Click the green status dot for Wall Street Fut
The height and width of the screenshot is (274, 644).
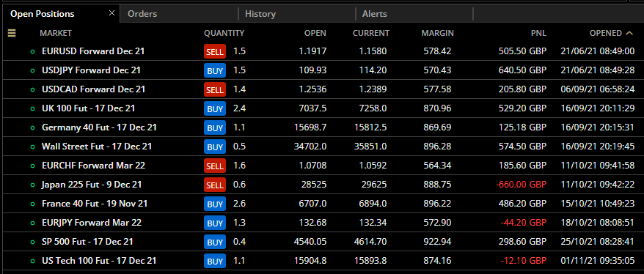[x=32, y=147]
